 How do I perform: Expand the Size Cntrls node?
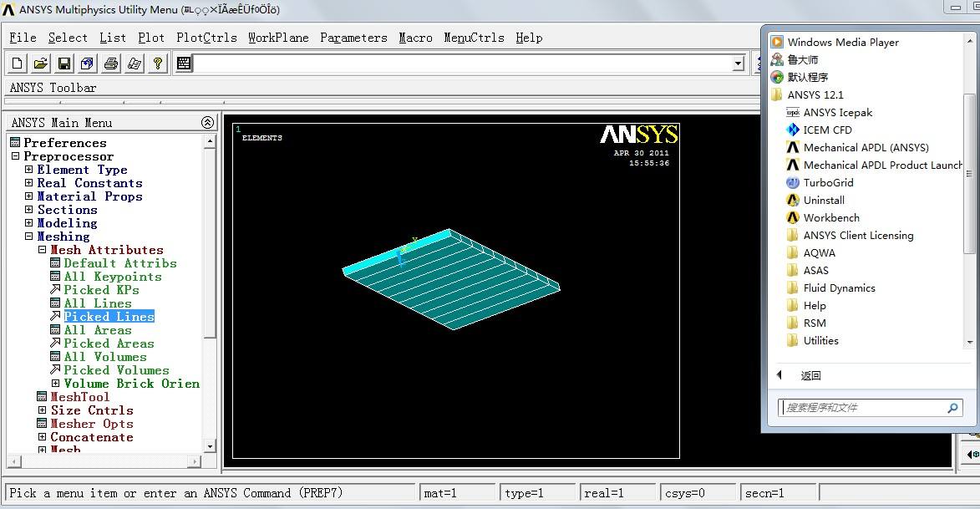tap(42, 410)
